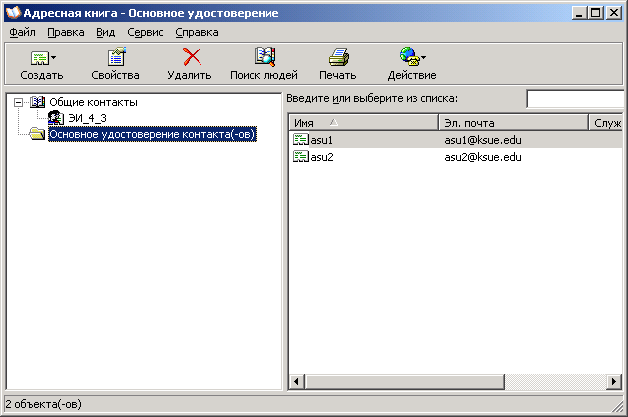Close the Адресная книга window
Image resolution: width=628 pixels, height=417 pixels.
point(613,13)
